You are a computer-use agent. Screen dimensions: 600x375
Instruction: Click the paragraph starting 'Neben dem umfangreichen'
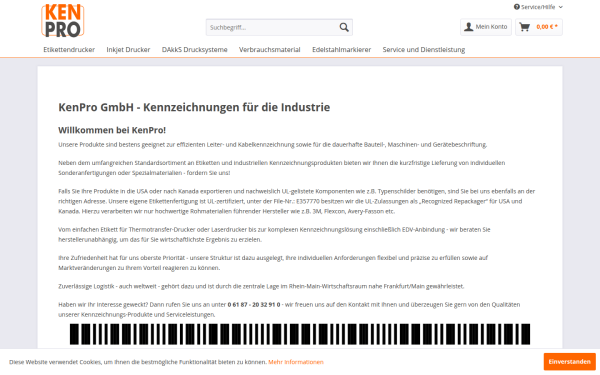(282, 168)
